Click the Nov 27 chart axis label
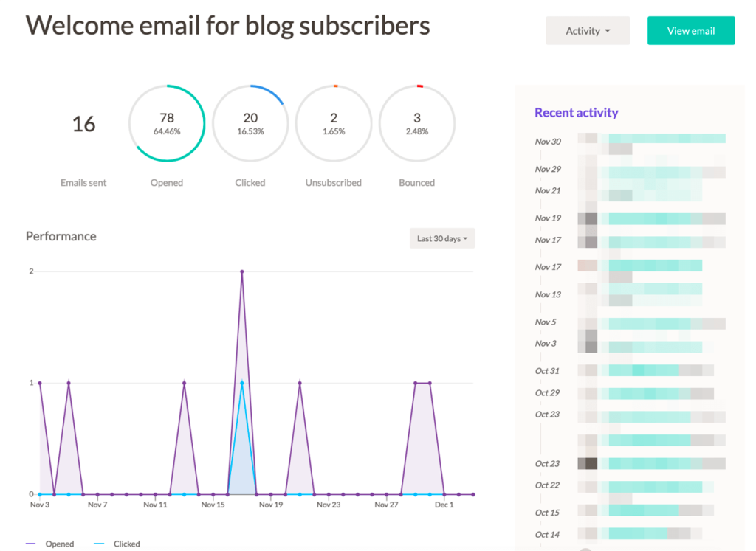 click(x=386, y=505)
